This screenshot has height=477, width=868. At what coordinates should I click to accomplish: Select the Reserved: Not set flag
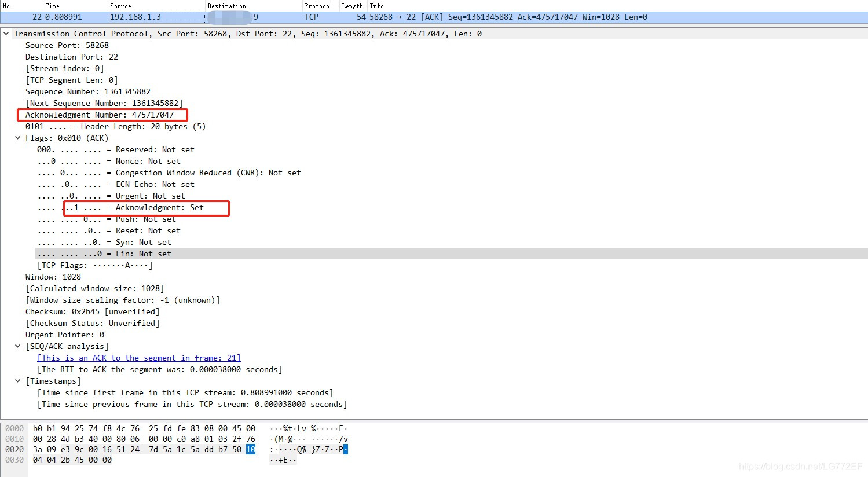pyautogui.click(x=116, y=149)
